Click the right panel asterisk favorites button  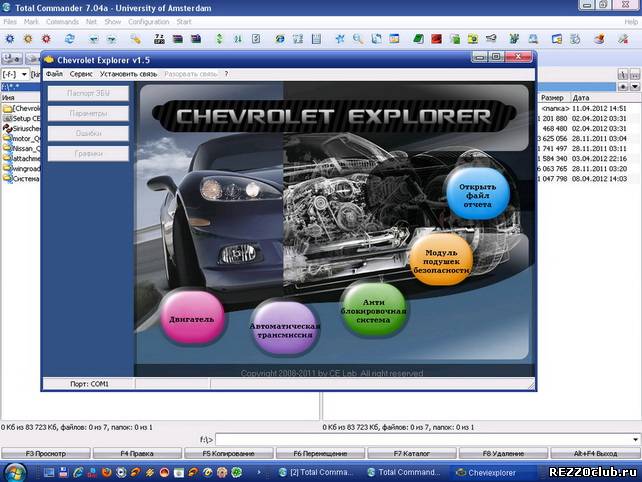point(623,86)
